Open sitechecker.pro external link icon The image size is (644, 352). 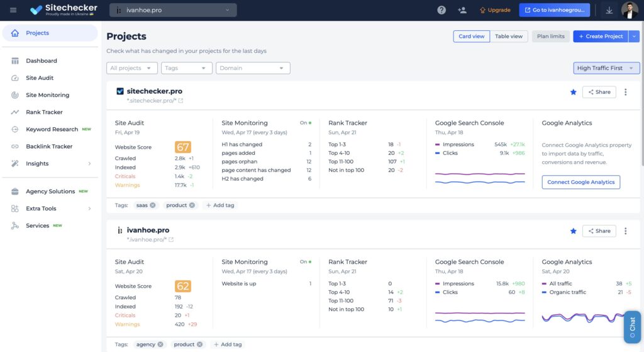[x=180, y=101]
